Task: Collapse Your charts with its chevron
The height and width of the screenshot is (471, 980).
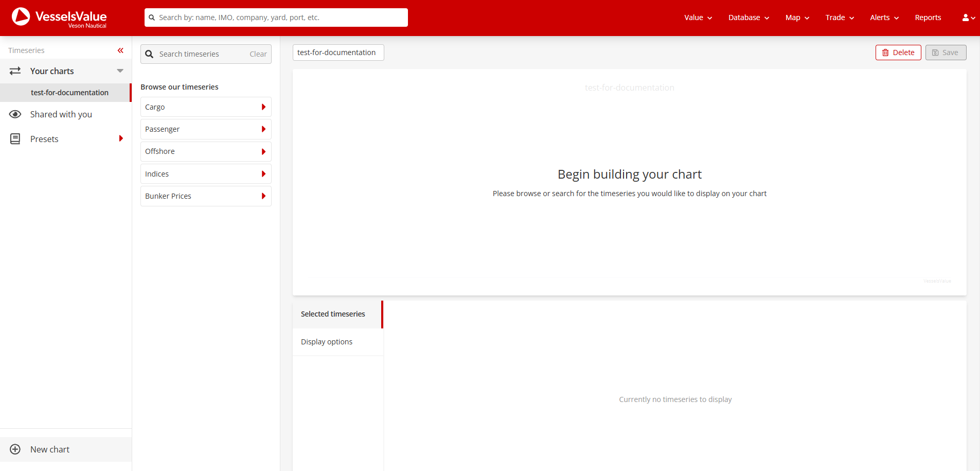Action: pos(120,71)
